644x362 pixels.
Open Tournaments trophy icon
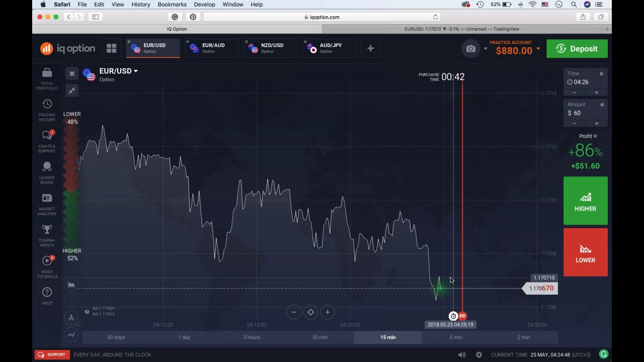[47, 229]
